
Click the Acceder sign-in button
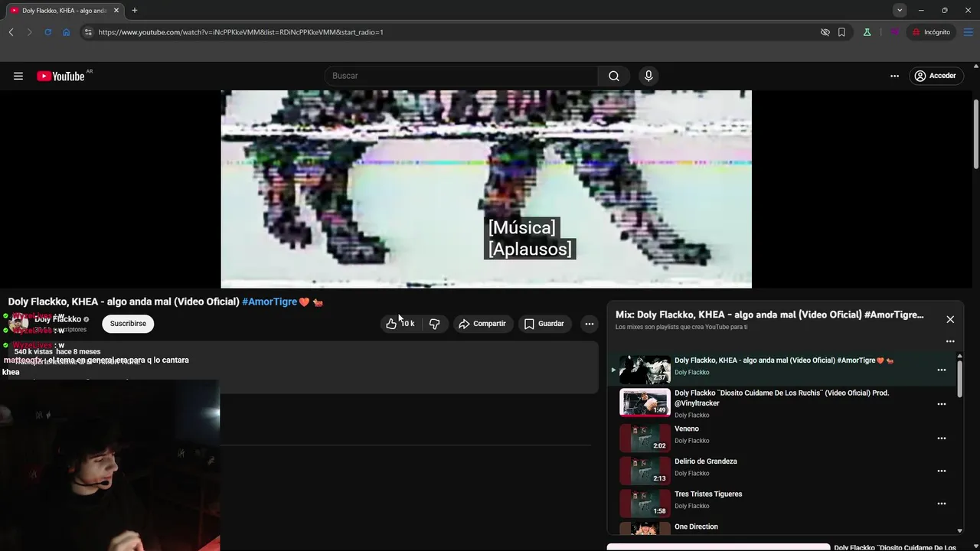(x=935, y=76)
